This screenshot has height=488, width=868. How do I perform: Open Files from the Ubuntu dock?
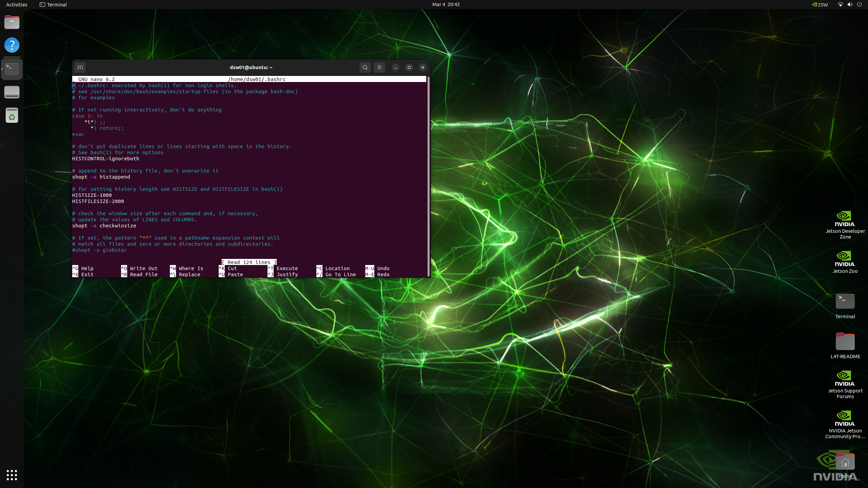(x=12, y=22)
